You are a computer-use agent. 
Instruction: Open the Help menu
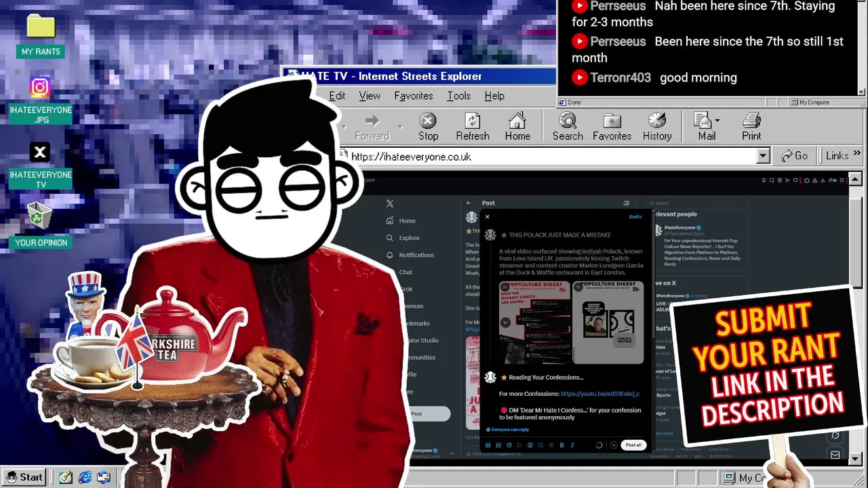494,96
